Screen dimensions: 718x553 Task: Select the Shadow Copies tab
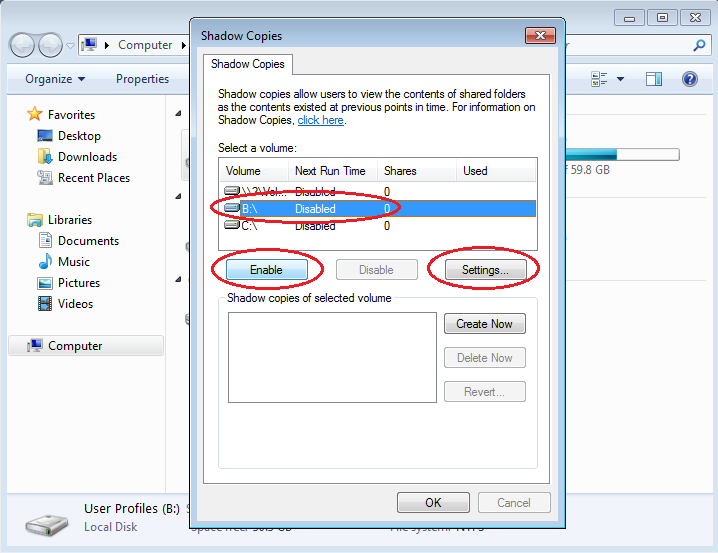point(248,64)
